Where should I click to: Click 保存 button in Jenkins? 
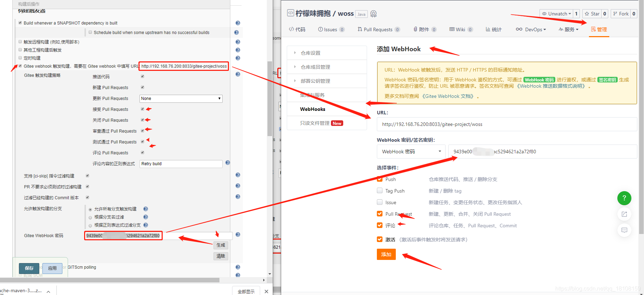pyautogui.click(x=29, y=268)
